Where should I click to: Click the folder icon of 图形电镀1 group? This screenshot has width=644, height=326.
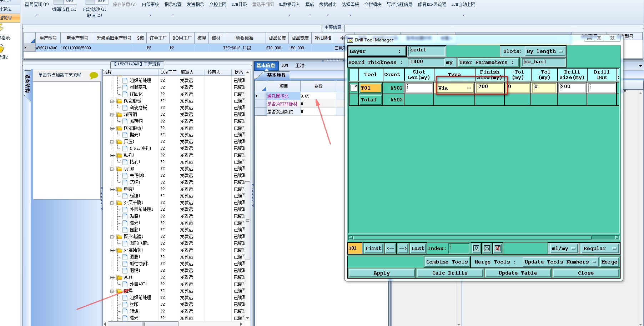click(120, 237)
